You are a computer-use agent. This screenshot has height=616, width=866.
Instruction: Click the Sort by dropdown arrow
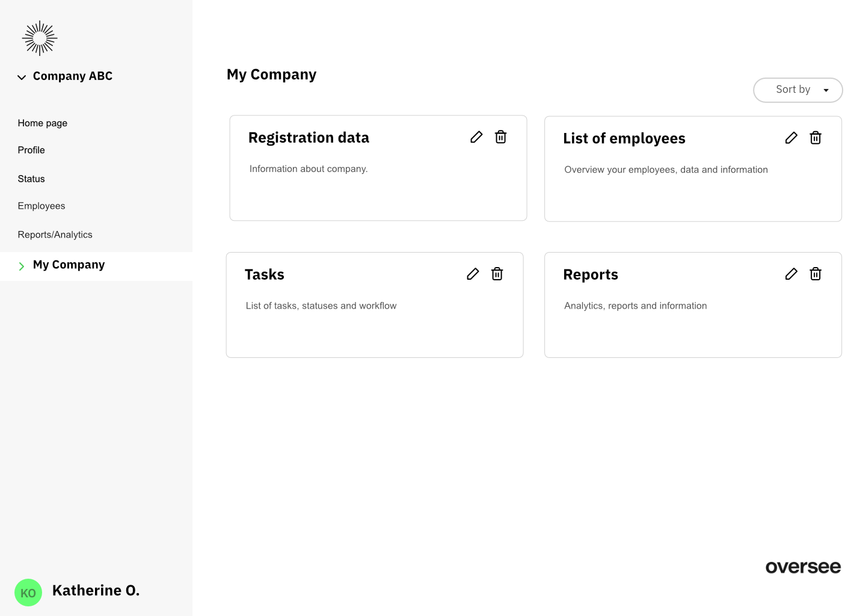(826, 90)
